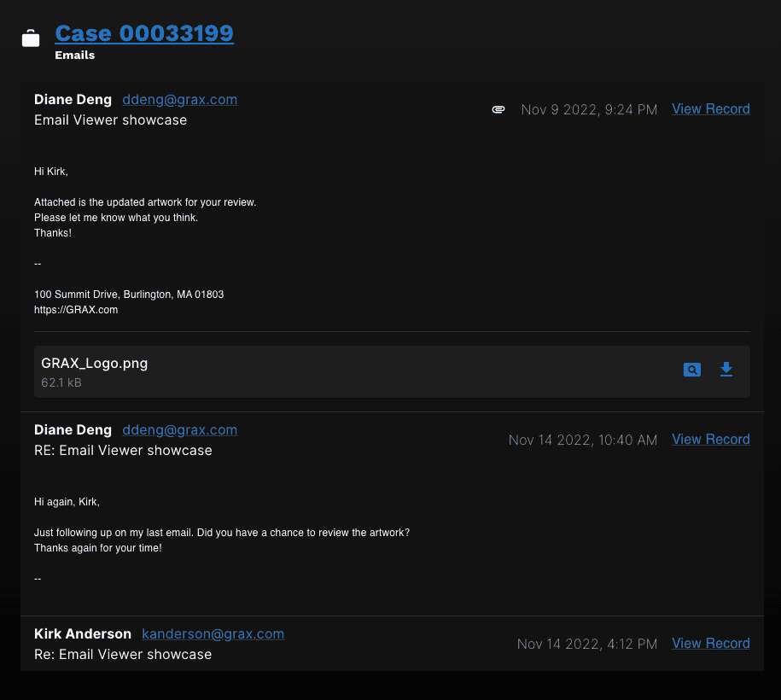This screenshot has width=781, height=700.
Task: Click the first Diane Deng sender name above Email Viewer showcase
Action: 73,100
